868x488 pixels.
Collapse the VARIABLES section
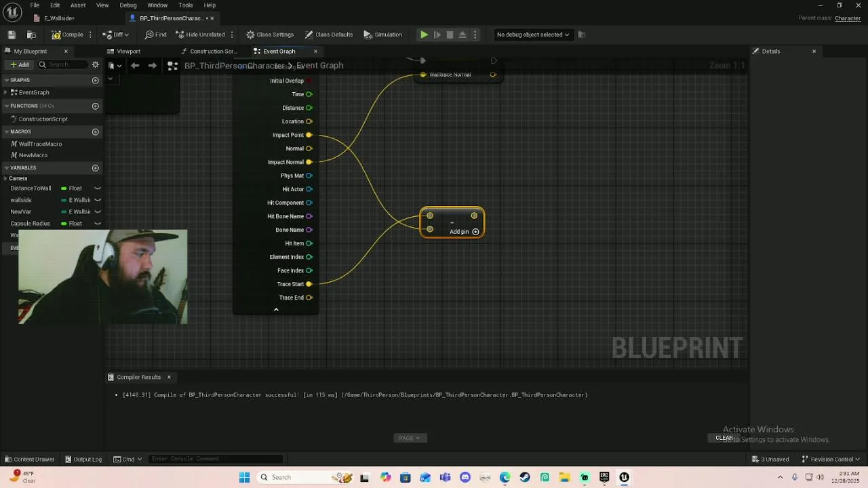(x=6, y=167)
